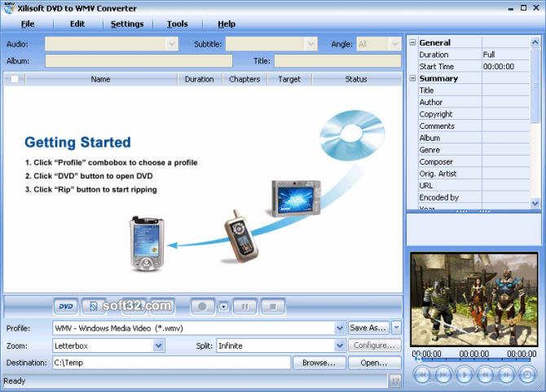Open the File menu
Image resolution: width=546 pixels, height=392 pixels.
point(28,24)
